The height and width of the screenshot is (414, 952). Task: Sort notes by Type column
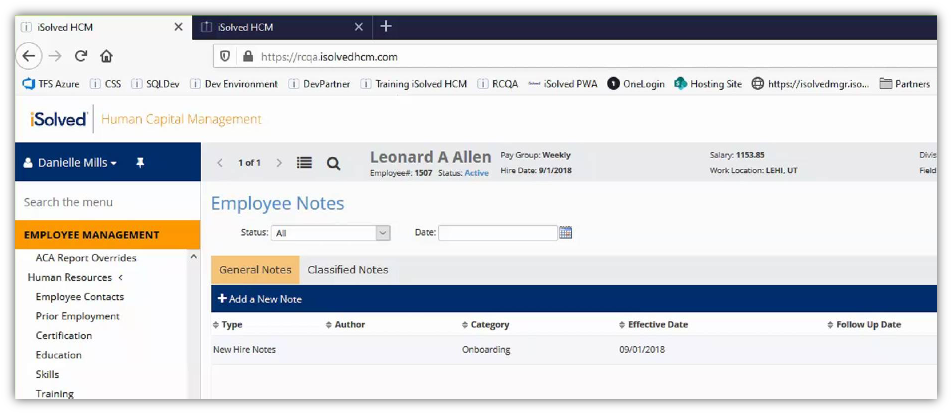[x=228, y=325]
